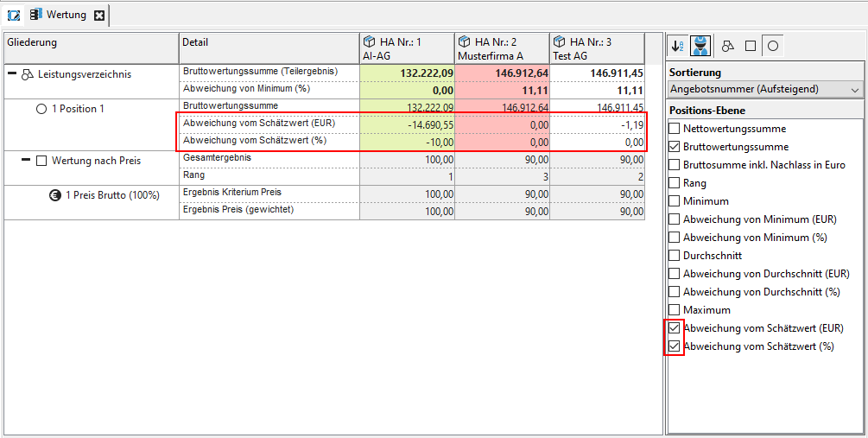
Task: Click the edit icon left of Wertung tab
Action: coord(14,16)
